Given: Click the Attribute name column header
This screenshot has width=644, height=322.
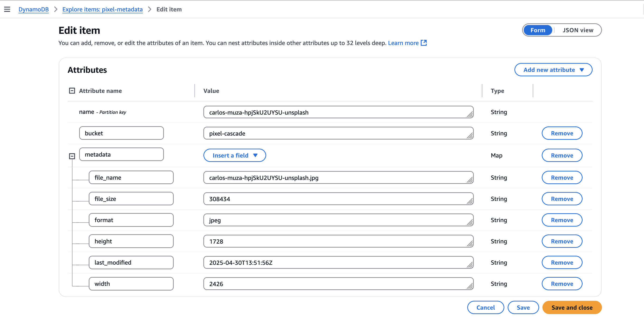Looking at the screenshot, I should pos(100,91).
